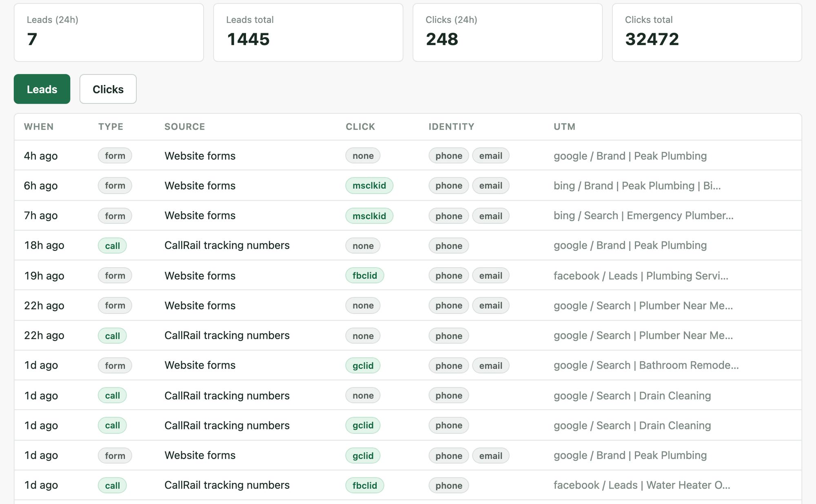
Task: Click none badge in 4h ago row
Action: click(x=363, y=156)
